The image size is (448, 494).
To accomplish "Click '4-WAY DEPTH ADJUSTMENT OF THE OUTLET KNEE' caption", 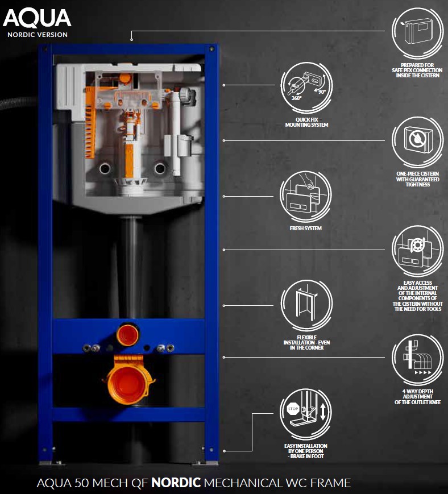I will coord(417,397).
